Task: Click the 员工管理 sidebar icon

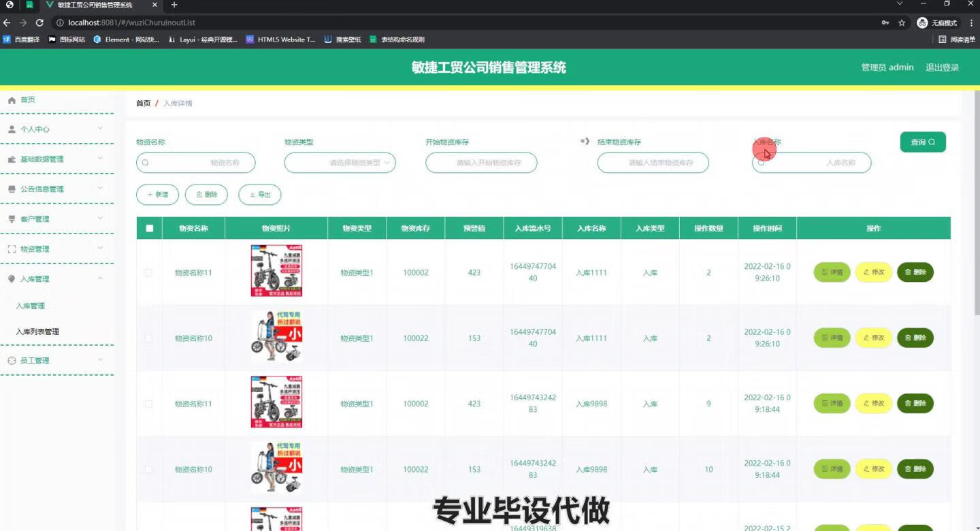Action: point(10,360)
